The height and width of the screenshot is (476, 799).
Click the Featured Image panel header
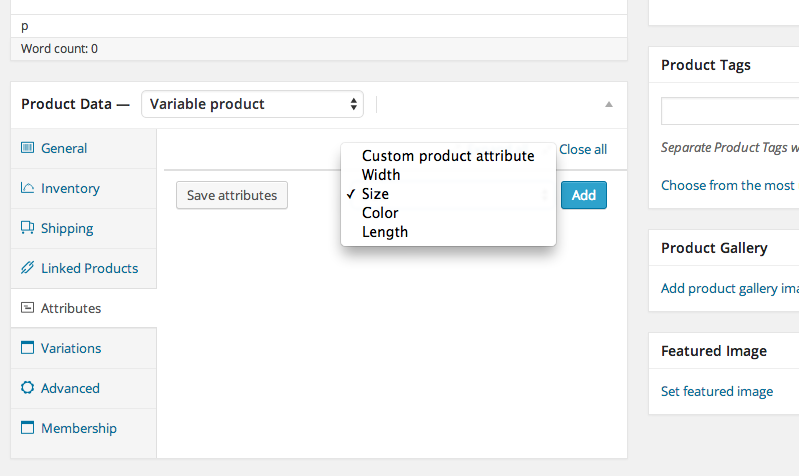point(724,351)
